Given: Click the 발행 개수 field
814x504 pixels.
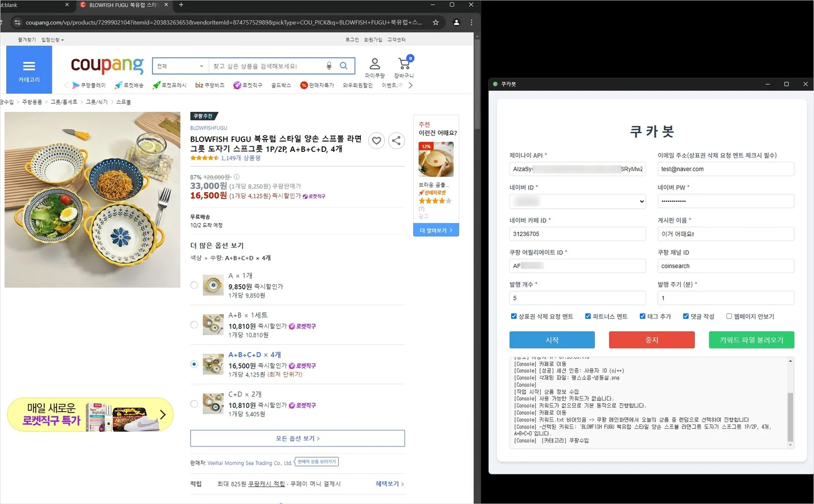Looking at the screenshot, I should pyautogui.click(x=577, y=298).
